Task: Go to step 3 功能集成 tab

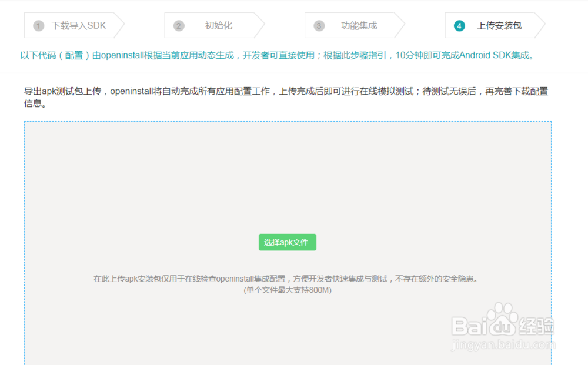Action: tap(355, 25)
